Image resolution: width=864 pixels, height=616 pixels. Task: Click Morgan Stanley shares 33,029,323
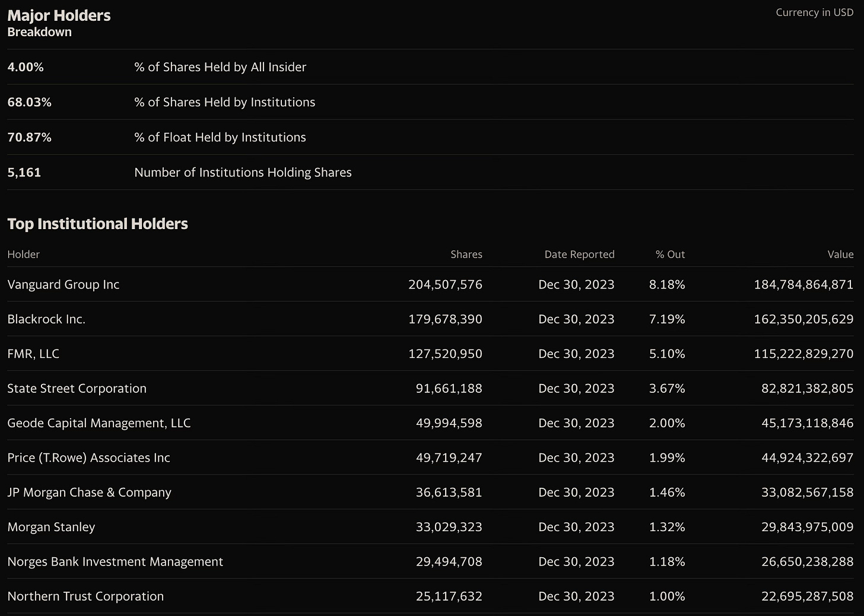coord(449,527)
